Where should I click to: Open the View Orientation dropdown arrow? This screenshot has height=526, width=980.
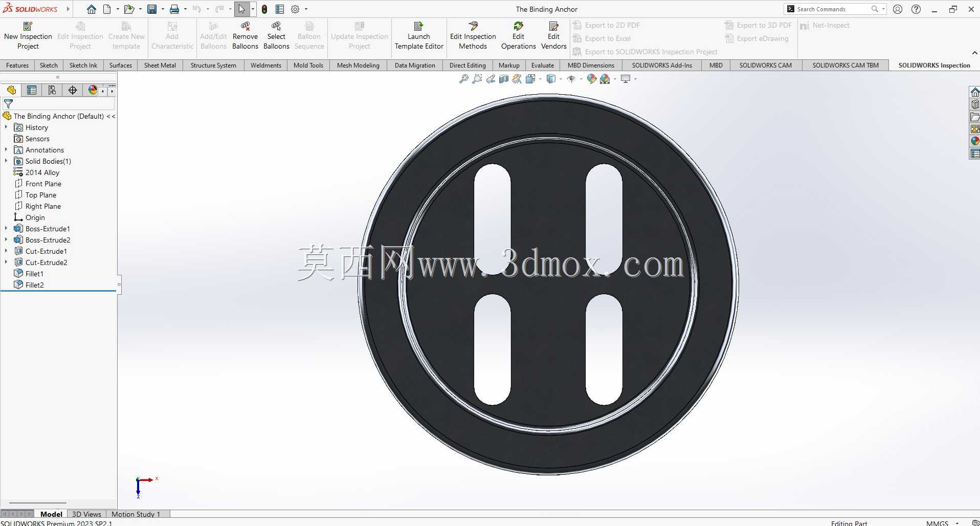click(540, 79)
